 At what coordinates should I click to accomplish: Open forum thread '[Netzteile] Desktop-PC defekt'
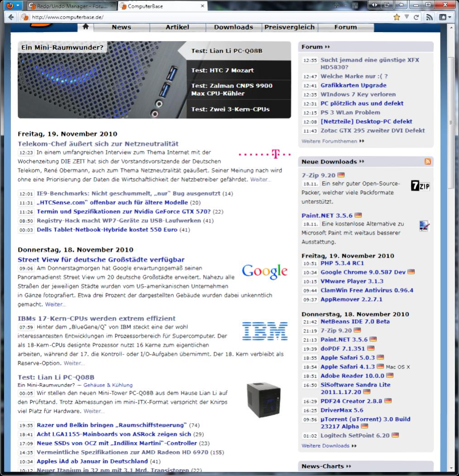pos(366,121)
